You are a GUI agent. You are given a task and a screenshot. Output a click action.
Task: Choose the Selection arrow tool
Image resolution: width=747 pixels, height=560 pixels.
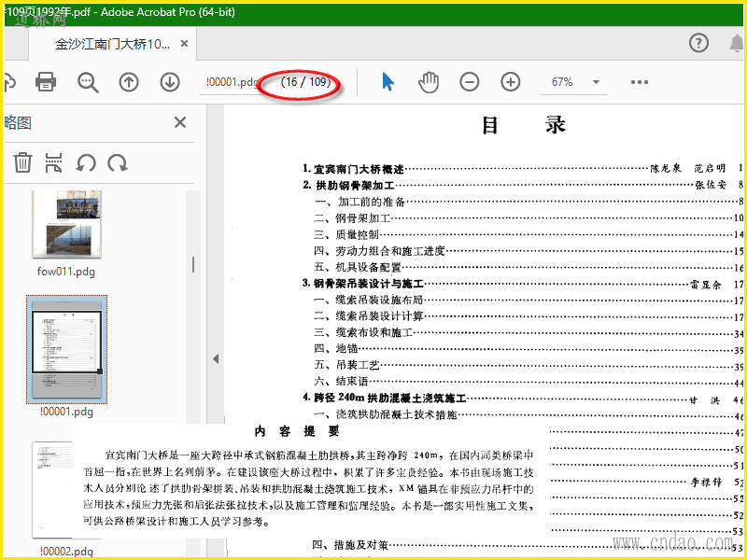tap(388, 82)
